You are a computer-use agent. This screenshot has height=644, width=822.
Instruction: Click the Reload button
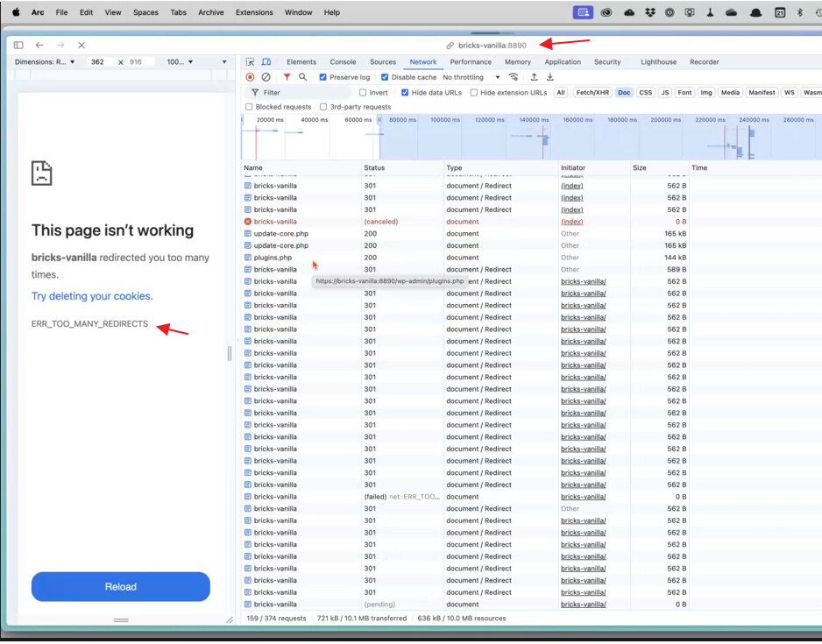(121, 587)
